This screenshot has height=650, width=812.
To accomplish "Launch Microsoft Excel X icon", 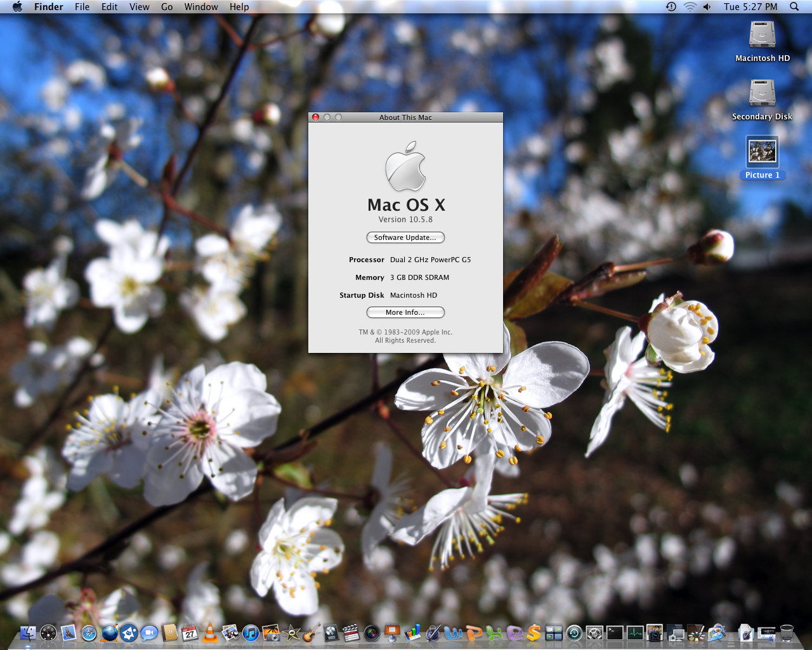I will pyautogui.click(x=494, y=633).
